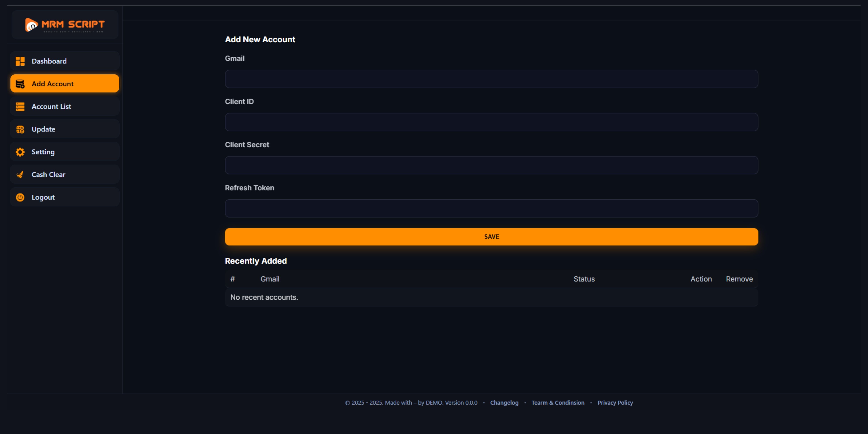Open the Dashboard menu item
The height and width of the screenshot is (434, 868).
point(49,61)
